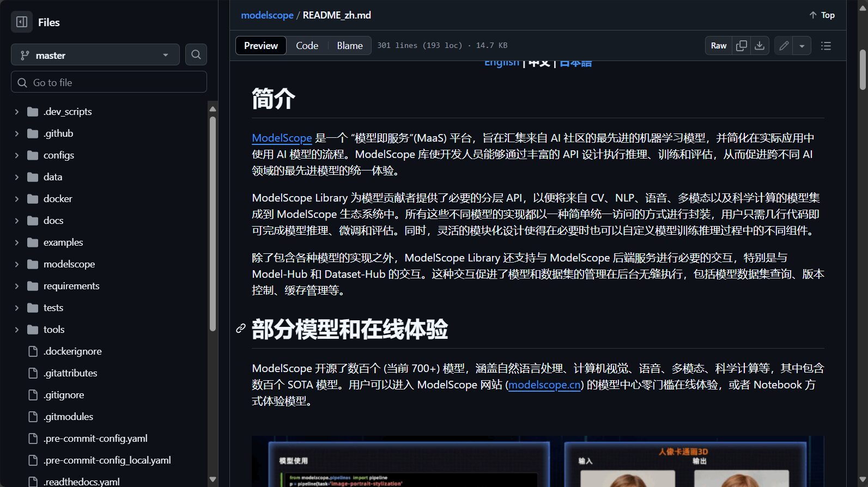
Task: Open modelscope breadcrumb link
Action: point(267,15)
